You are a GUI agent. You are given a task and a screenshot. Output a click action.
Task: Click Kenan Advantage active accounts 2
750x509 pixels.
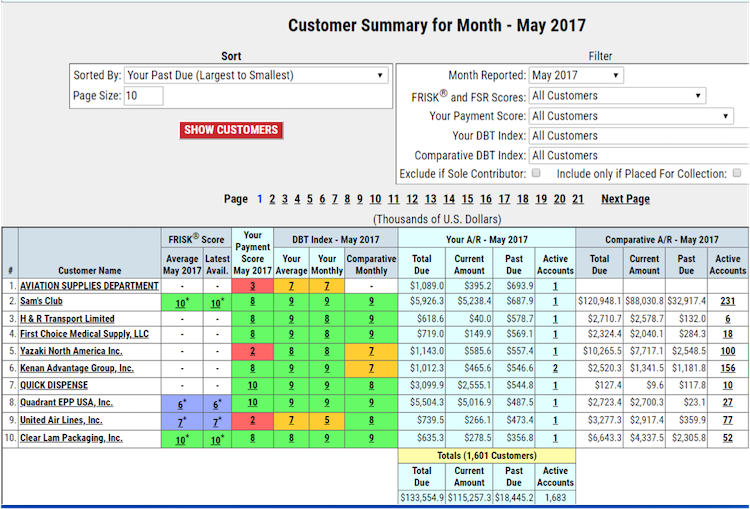[555, 368]
